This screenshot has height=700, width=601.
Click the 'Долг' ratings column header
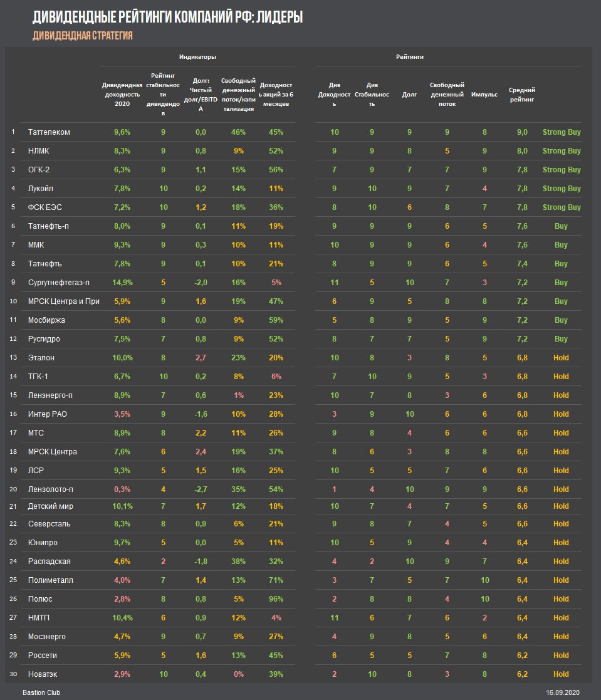click(x=409, y=95)
